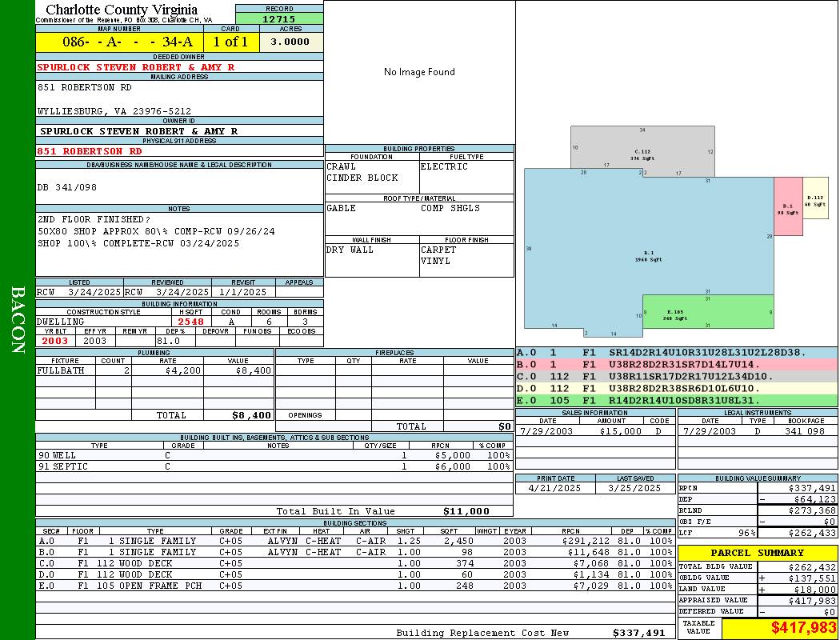Screen dimensions: 840x640
Task: Select the A.0 SINGLE FAMILY building section row
Action: coord(355,541)
